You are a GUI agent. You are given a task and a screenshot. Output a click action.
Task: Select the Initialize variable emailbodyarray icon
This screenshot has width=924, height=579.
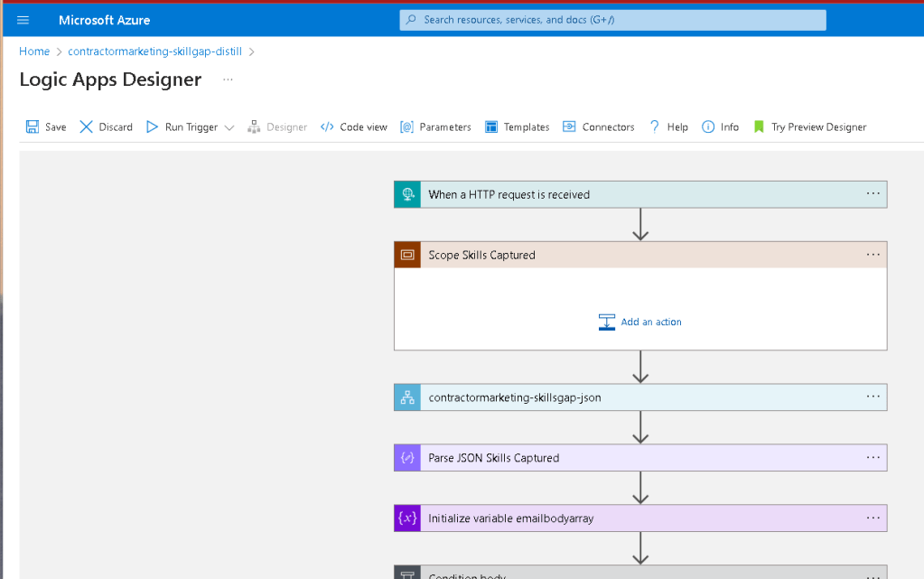407,518
